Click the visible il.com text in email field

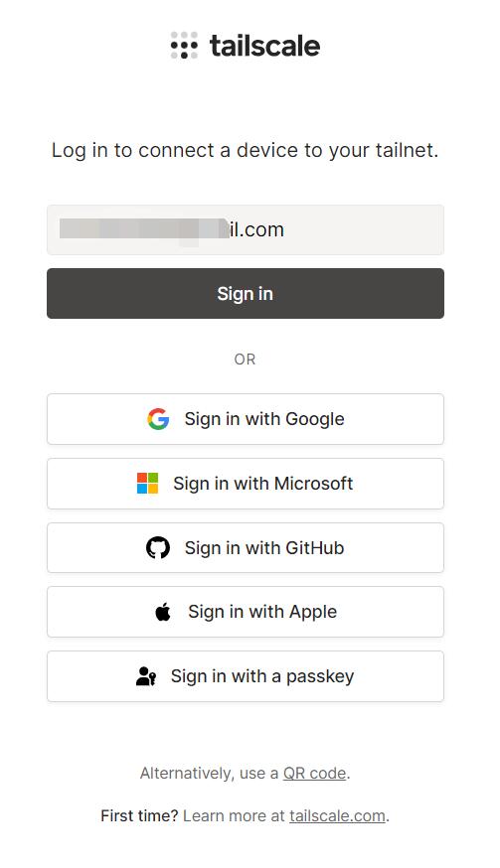pyautogui.click(x=256, y=229)
